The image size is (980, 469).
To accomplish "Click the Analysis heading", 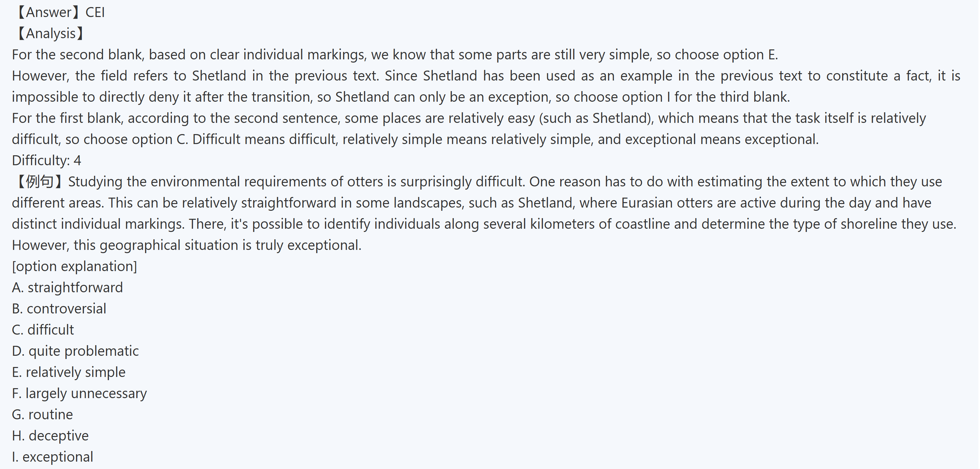I will (49, 33).
